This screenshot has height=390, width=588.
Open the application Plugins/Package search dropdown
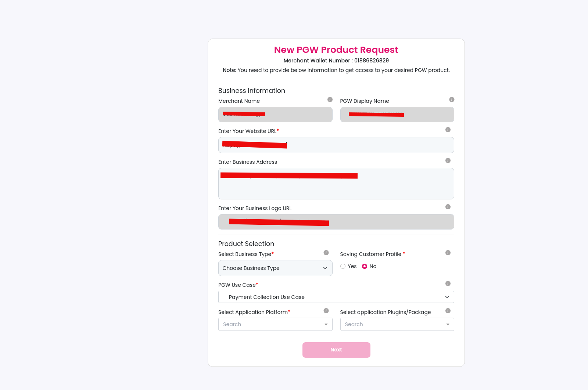[x=397, y=324]
